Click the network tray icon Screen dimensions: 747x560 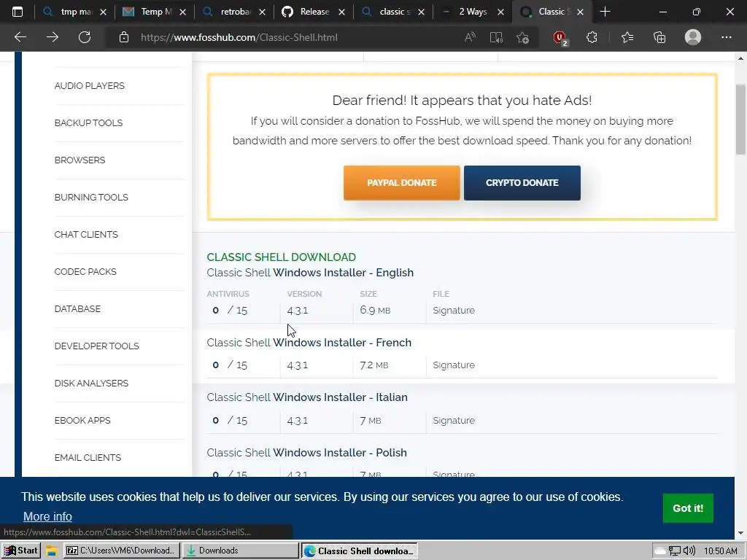coord(675,551)
